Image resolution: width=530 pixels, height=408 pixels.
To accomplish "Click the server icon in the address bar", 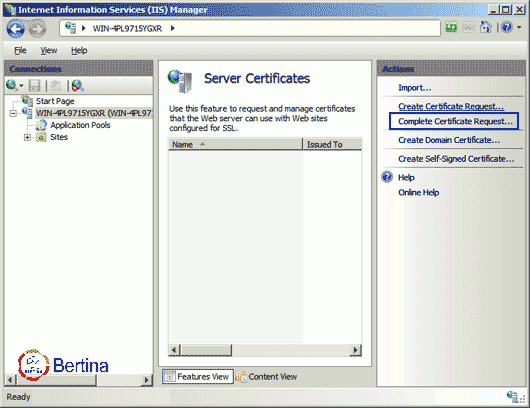I will coord(70,28).
